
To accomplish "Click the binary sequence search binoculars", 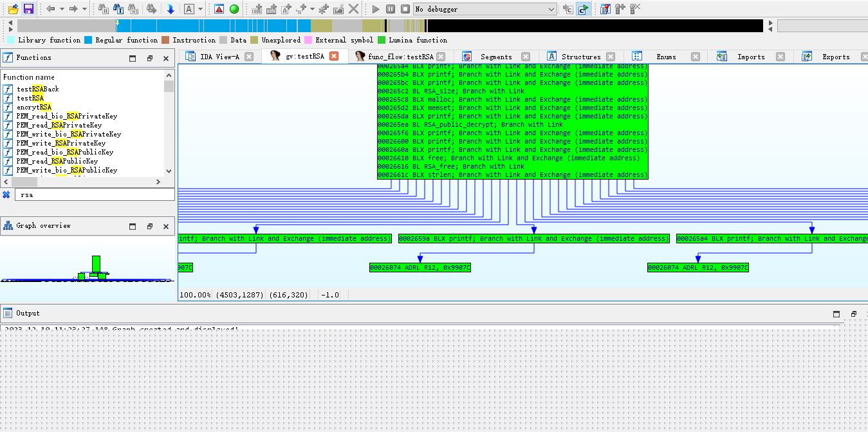I will pyautogui.click(x=133, y=9).
